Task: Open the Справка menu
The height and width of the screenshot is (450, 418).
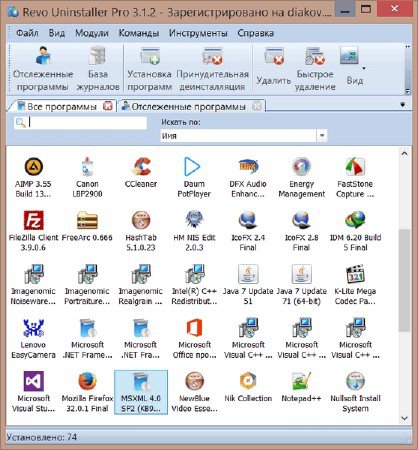Action: 255,33
